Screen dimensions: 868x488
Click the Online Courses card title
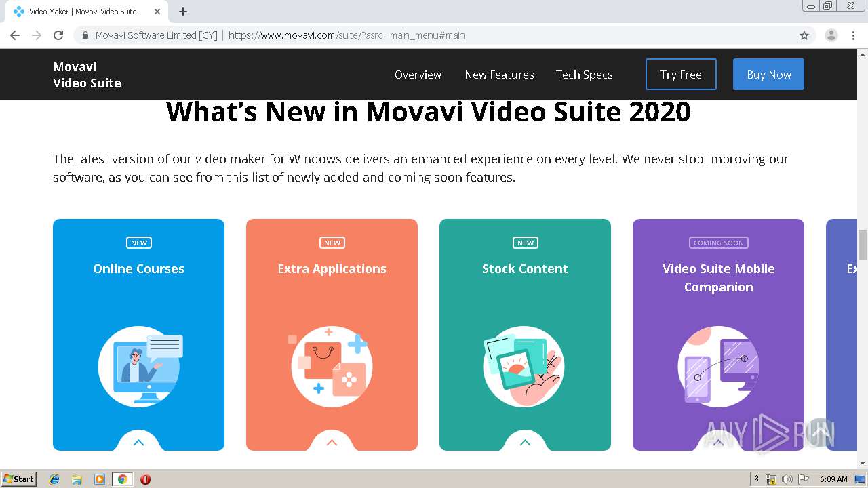pos(138,269)
